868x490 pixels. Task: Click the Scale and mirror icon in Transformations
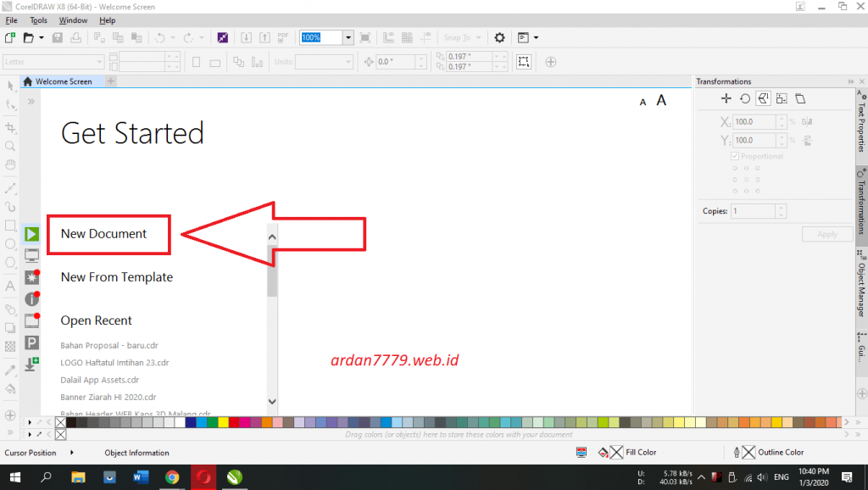763,98
